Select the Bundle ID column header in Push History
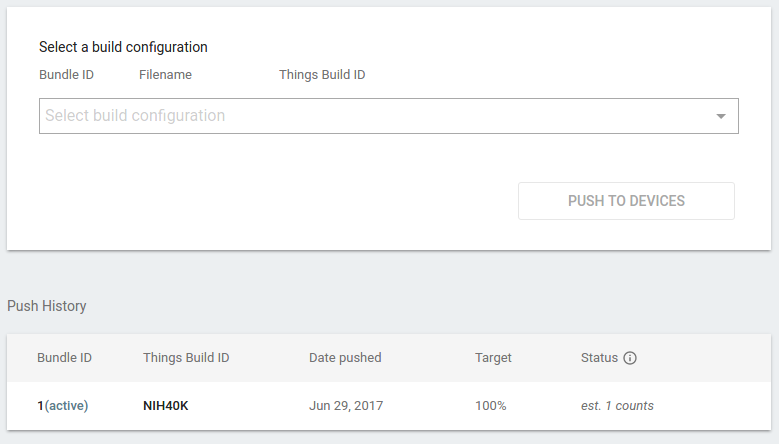The height and width of the screenshot is (444, 779). coord(65,358)
